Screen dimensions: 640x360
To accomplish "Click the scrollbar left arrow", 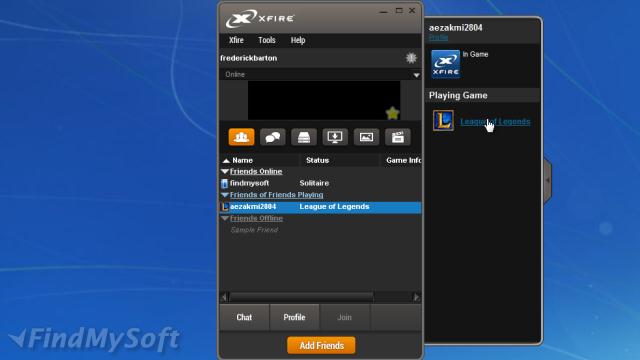I will pyautogui.click(x=224, y=297).
